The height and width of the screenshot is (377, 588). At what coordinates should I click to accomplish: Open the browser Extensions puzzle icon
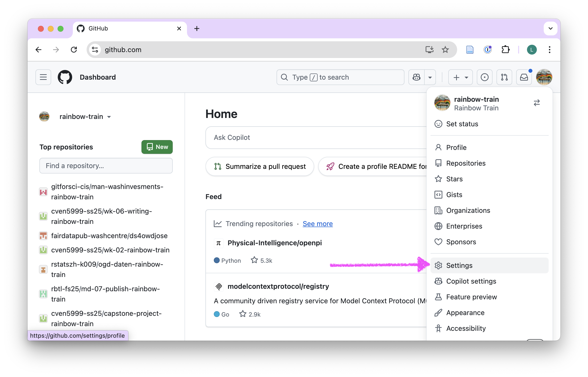coord(505,50)
